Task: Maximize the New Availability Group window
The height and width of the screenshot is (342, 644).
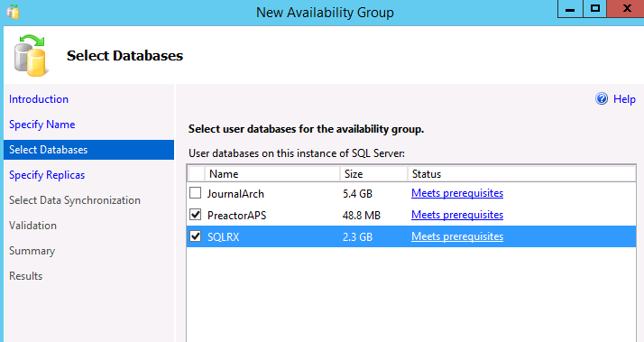Action: pos(594,9)
